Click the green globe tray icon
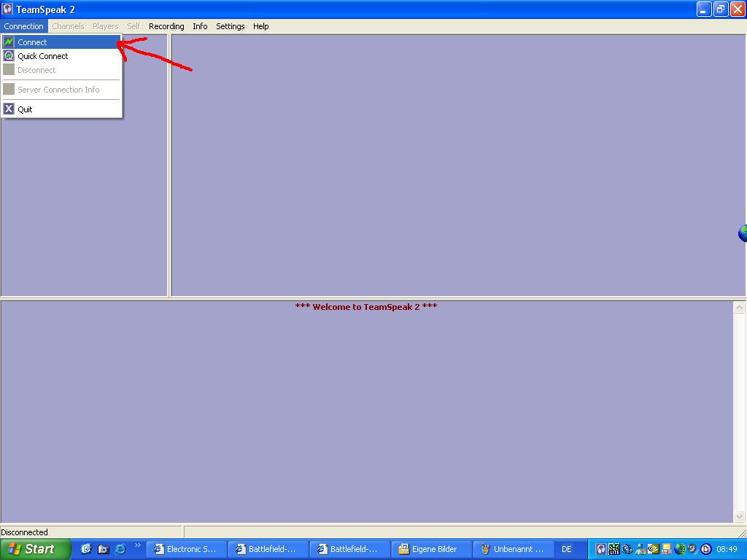Viewport: 747px width, 560px height. click(x=680, y=549)
